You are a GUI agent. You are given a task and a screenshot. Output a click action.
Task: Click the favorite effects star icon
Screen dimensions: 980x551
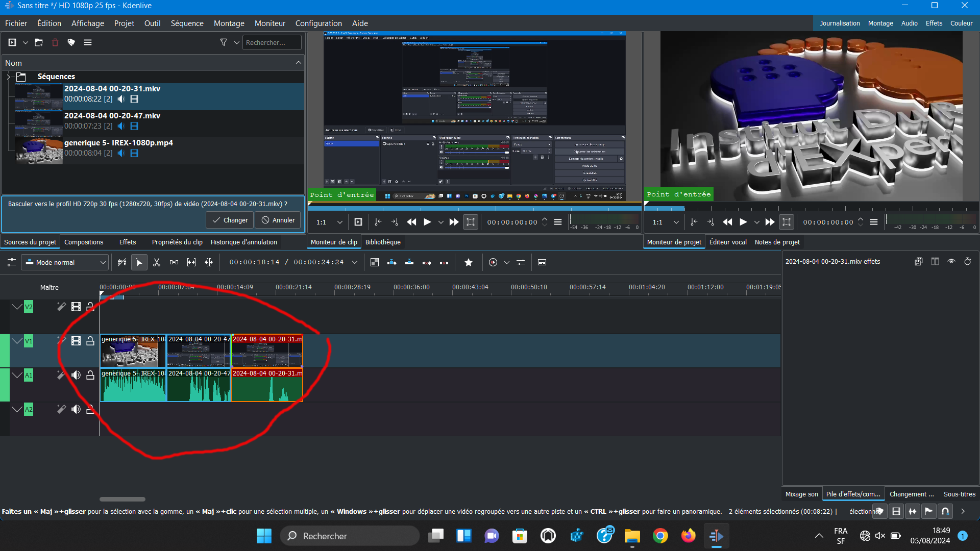pyautogui.click(x=469, y=262)
